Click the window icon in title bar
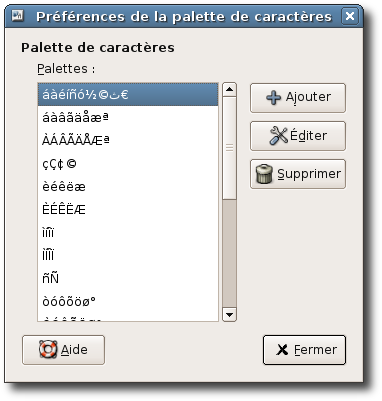 tap(18, 15)
